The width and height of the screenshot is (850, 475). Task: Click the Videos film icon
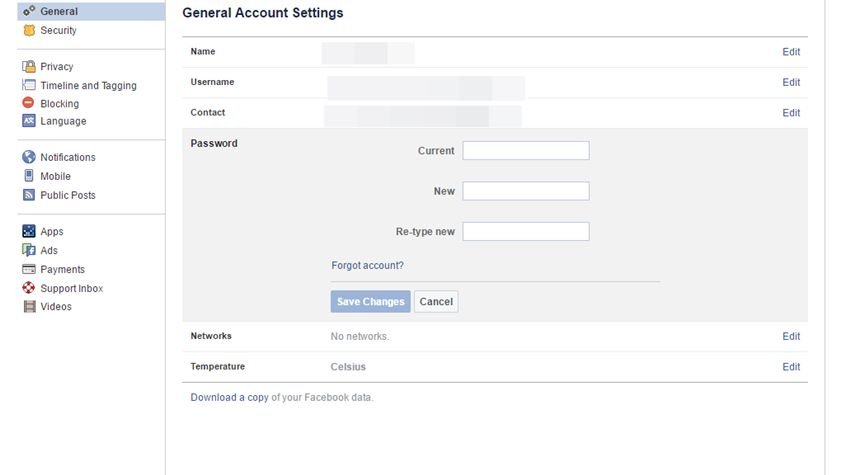[29, 306]
